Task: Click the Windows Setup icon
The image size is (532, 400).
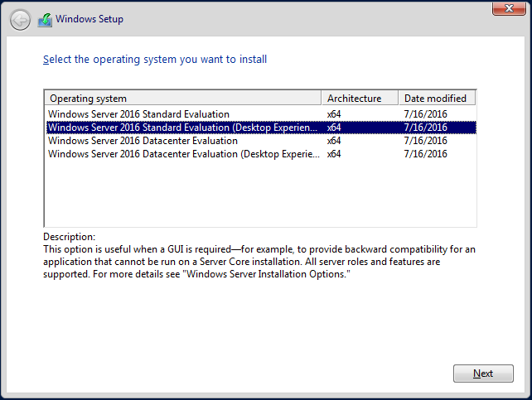Action: [x=45, y=20]
